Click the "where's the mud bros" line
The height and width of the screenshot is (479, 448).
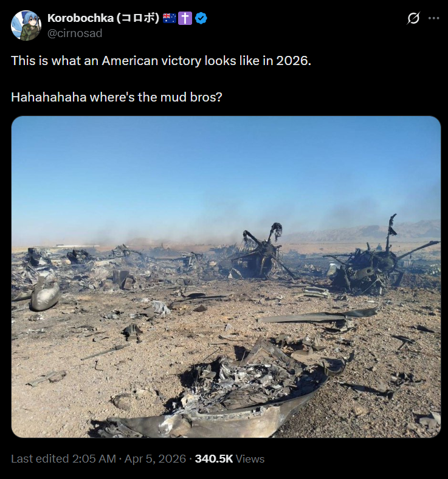(116, 97)
